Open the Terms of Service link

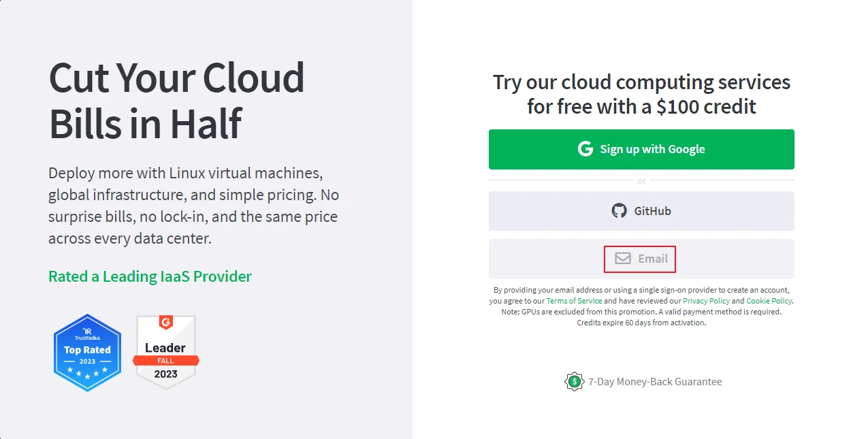[574, 301]
